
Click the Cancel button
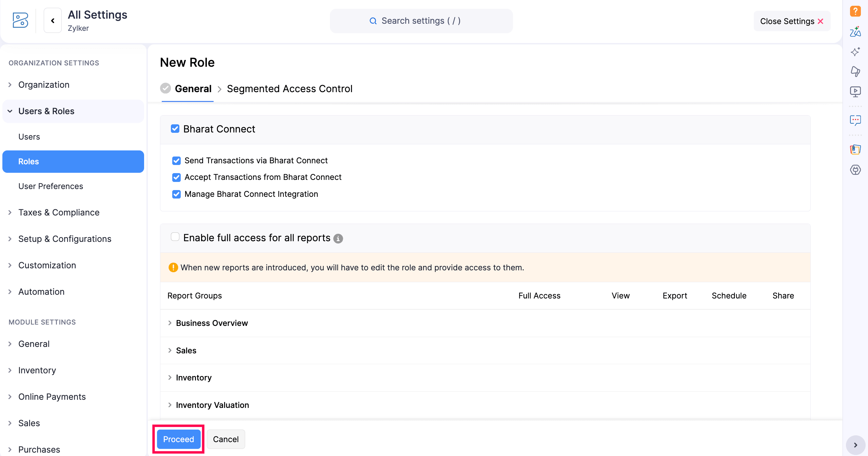pyautogui.click(x=226, y=439)
